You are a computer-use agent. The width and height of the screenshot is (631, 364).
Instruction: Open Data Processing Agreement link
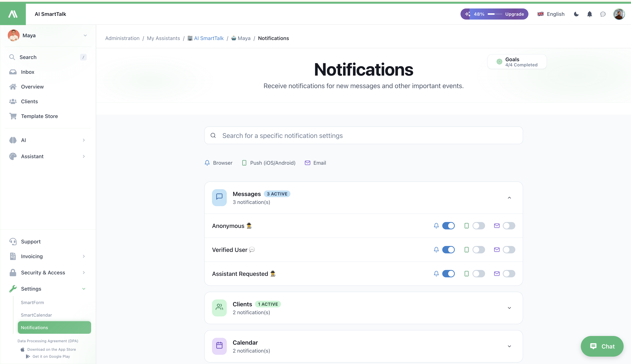(x=48, y=341)
